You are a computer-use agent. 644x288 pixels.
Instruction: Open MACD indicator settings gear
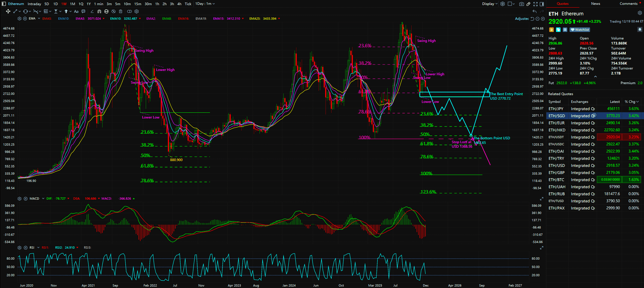tap(19, 199)
